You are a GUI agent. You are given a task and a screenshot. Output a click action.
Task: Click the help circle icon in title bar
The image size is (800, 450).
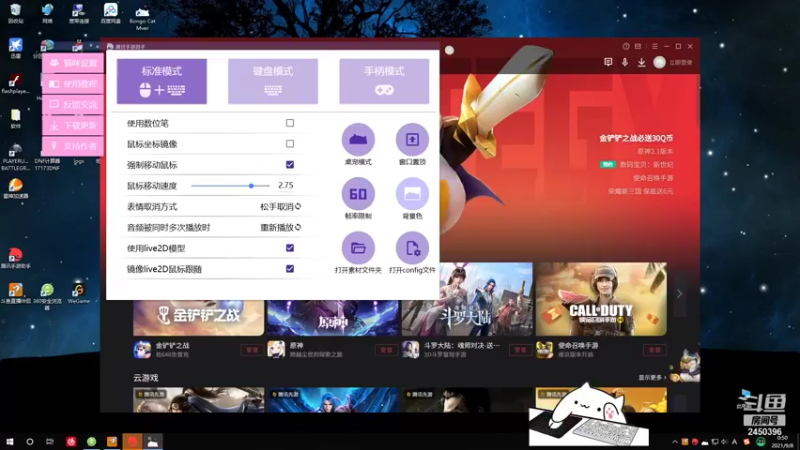(x=626, y=46)
